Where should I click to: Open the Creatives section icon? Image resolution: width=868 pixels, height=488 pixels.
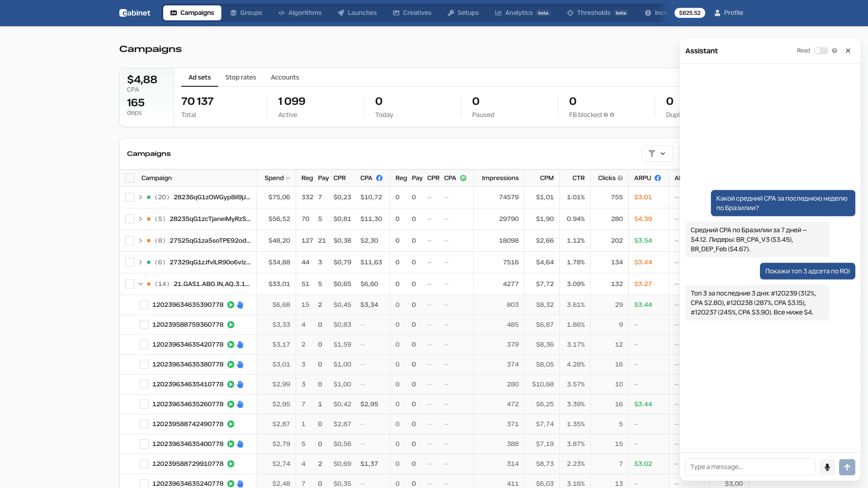click(396, 13)
